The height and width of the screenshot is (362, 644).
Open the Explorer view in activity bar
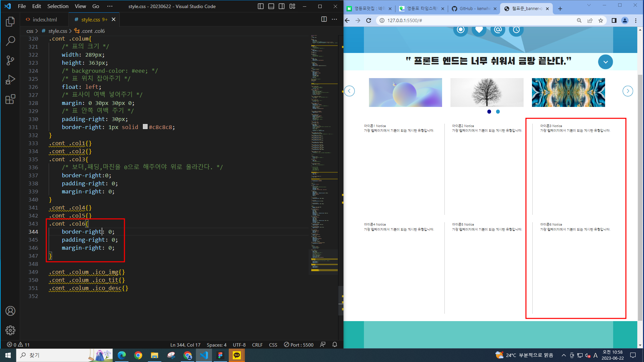pyautogui.click(x=10, y=22)
